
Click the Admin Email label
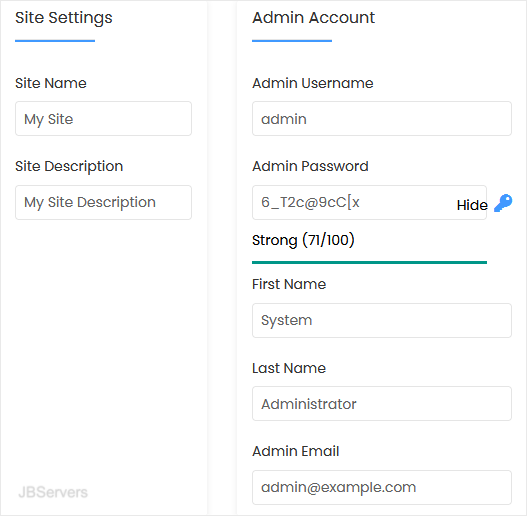[296, 451]
